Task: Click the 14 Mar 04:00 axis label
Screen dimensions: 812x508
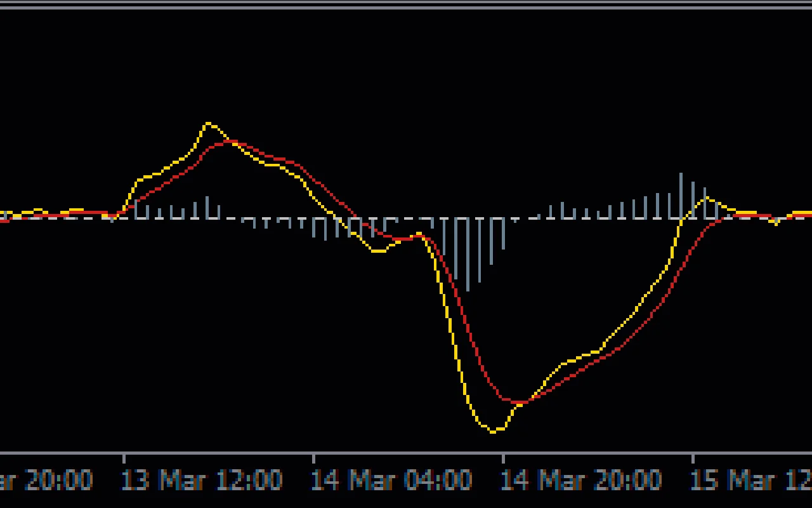Action: click(391, 481)
